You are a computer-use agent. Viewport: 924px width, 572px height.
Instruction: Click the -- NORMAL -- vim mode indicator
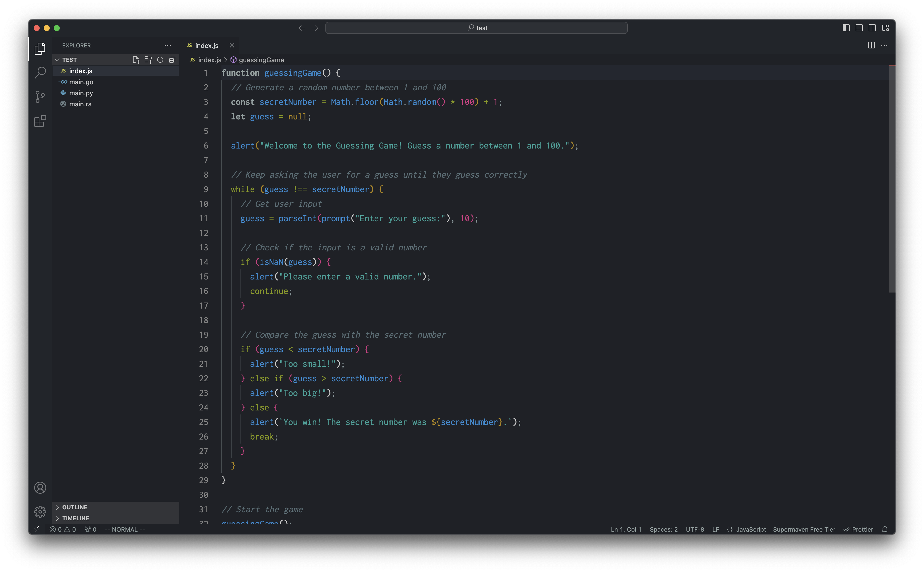click(125, 529)
